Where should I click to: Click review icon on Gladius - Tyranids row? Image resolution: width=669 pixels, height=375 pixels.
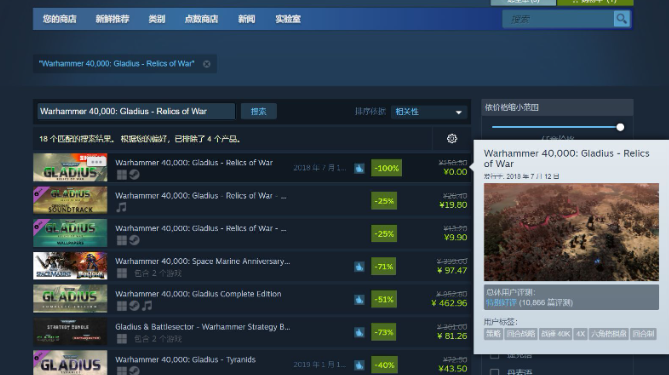[359, 365]
